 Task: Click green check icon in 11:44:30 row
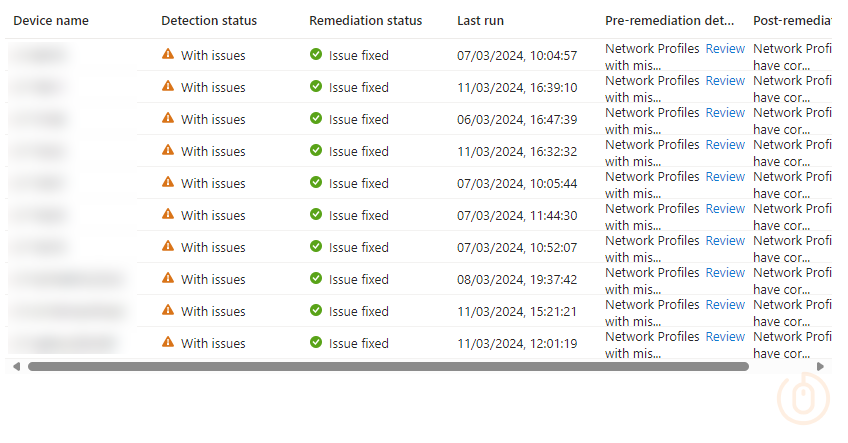point(316,215)
